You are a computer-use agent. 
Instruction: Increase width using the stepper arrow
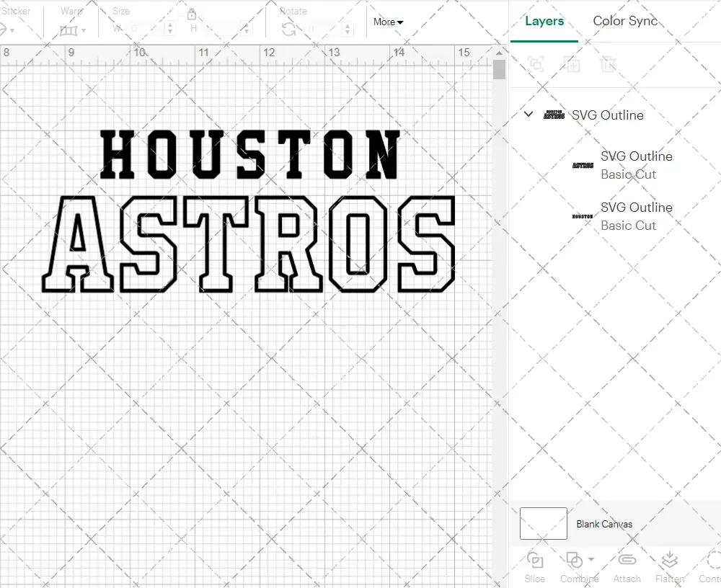(x=170, y=26)
